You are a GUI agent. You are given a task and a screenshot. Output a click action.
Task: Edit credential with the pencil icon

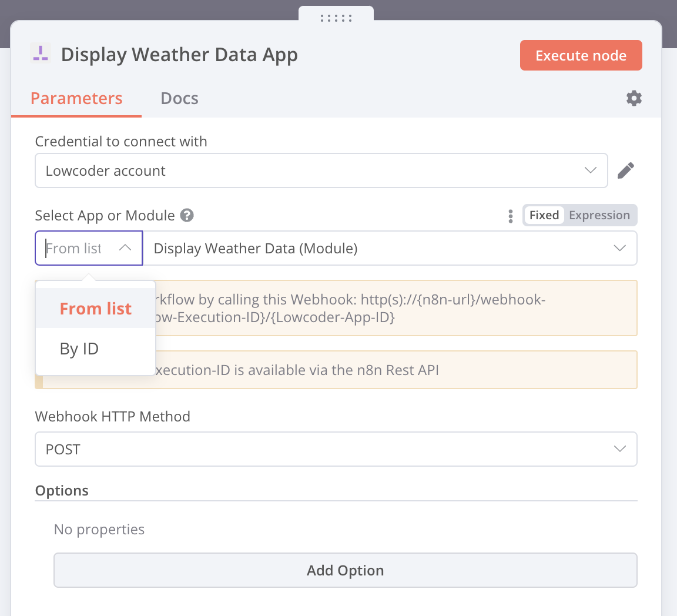point(626,170)
